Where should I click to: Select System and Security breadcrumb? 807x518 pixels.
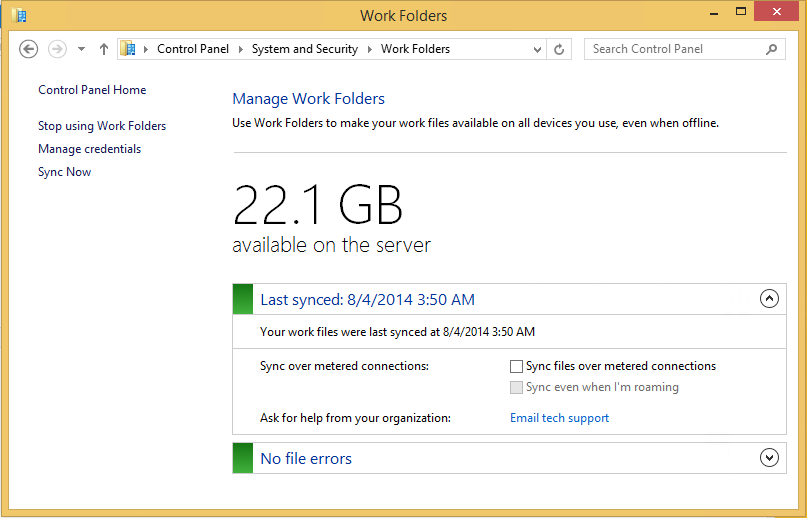click(x=304, y=49)
